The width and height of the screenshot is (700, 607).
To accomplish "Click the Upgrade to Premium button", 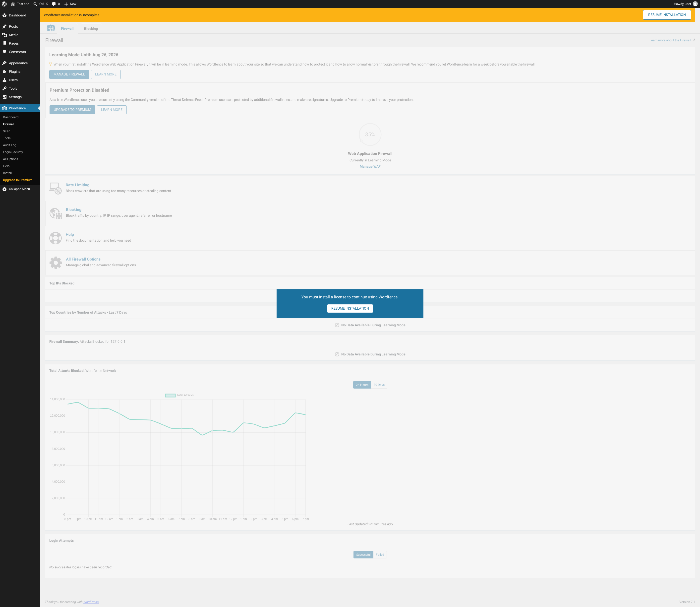I will 72,110.
